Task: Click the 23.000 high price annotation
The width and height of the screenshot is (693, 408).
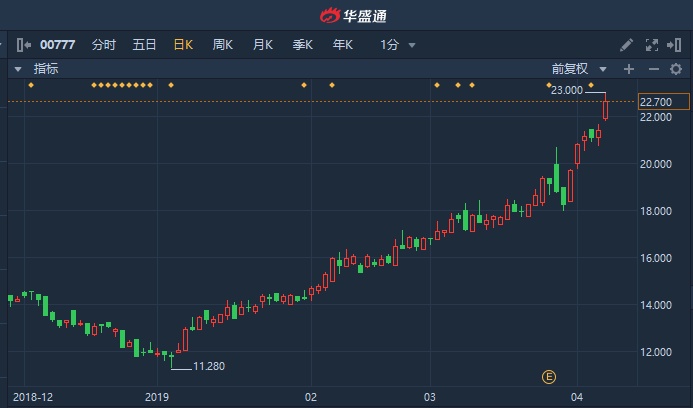Action: pos(567,90)
